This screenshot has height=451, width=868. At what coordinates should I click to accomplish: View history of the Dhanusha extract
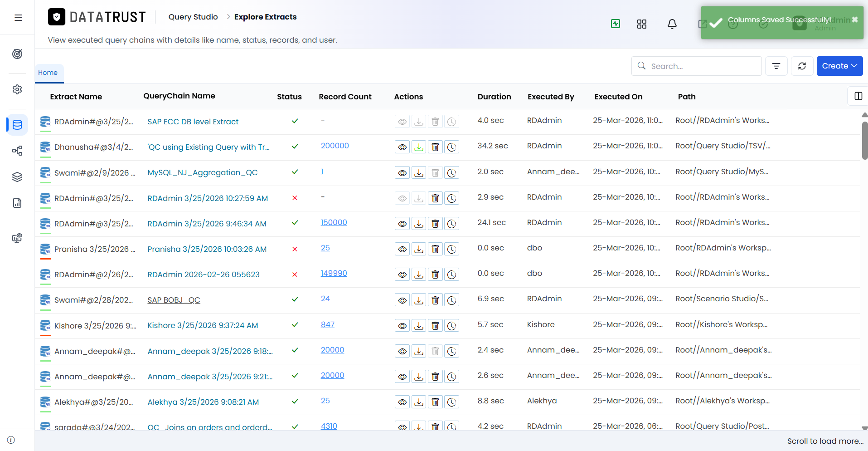[x=452, y=147]
